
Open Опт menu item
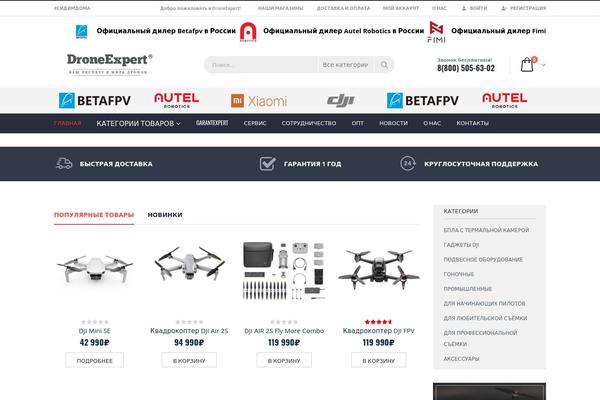[357, 123]
